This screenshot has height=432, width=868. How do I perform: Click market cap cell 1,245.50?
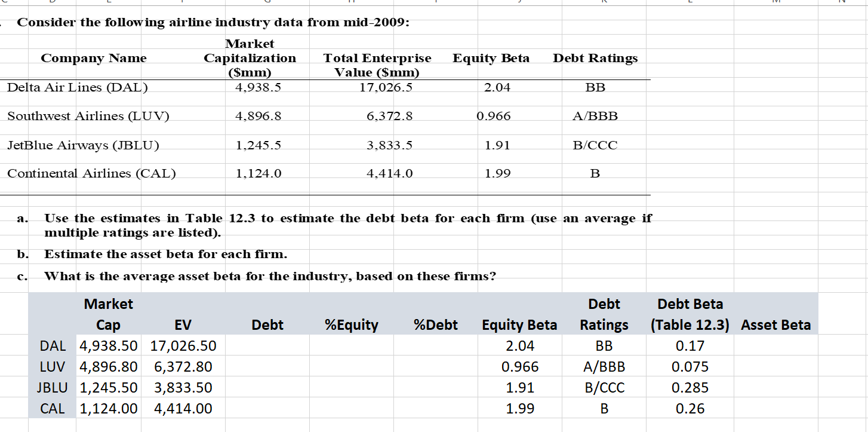click(109, 388)
